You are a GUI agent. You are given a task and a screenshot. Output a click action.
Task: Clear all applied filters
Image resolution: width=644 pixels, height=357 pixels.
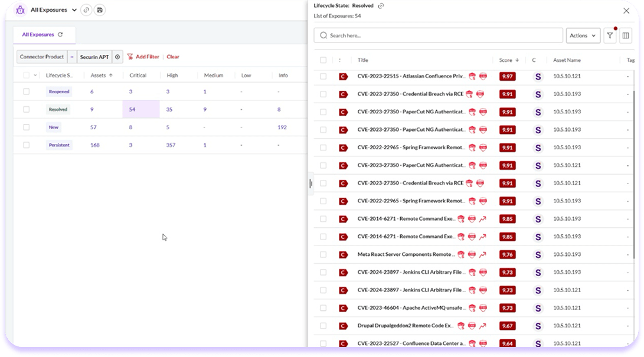coord(173,57)
